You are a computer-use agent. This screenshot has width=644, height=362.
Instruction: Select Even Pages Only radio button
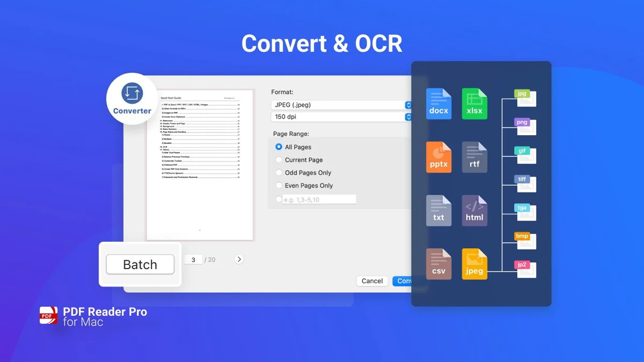click(279, 186)
